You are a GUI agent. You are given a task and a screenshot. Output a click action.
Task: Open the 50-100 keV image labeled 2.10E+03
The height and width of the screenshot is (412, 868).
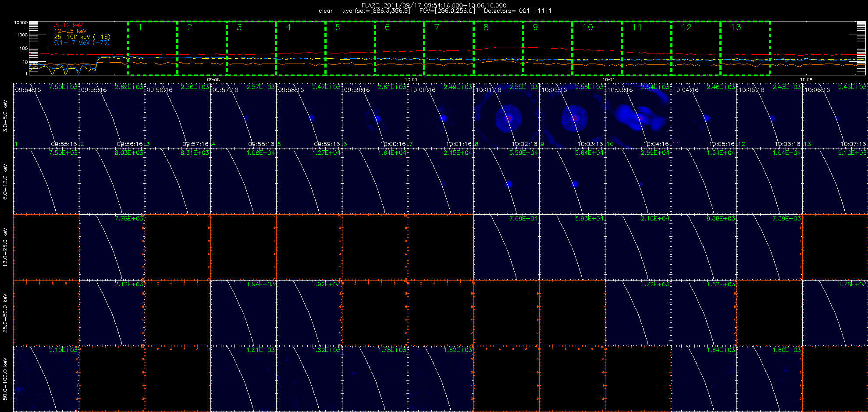point(46,379)
